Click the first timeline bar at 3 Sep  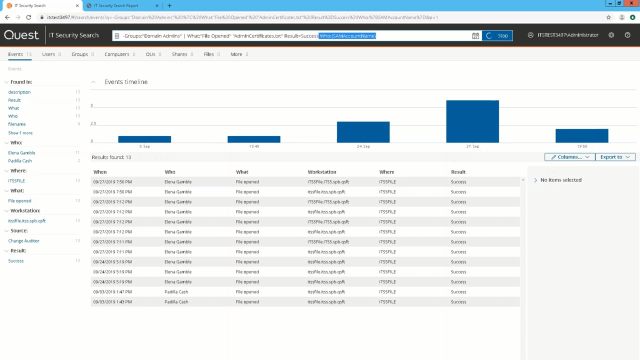tap(144, 139)
